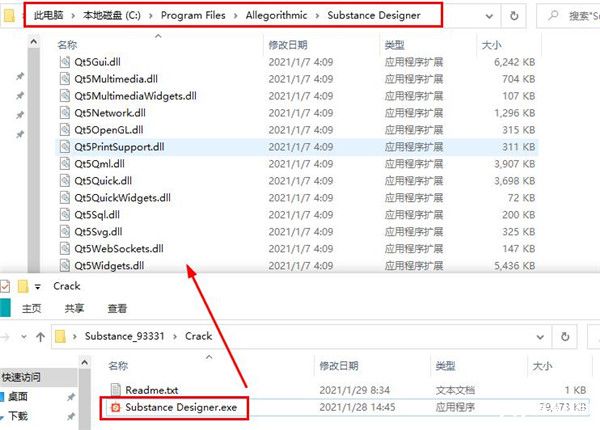Expand the chevron after Allegorithmic in address bar
The width and height of the screenshot is (600, 430).
click(317, 16)
